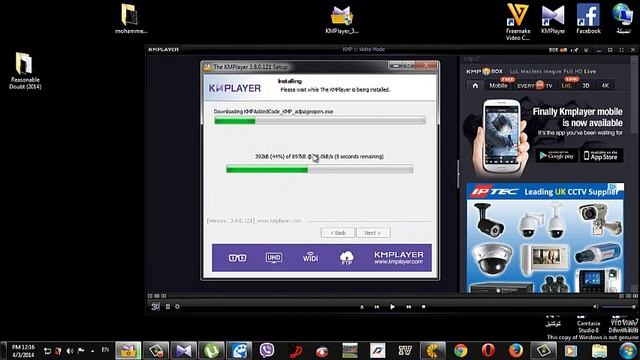Open the KMPlayer control box gear icon
Image resolution: width=640 pixels, height=360 pixels.
click(x=177, y=307)
